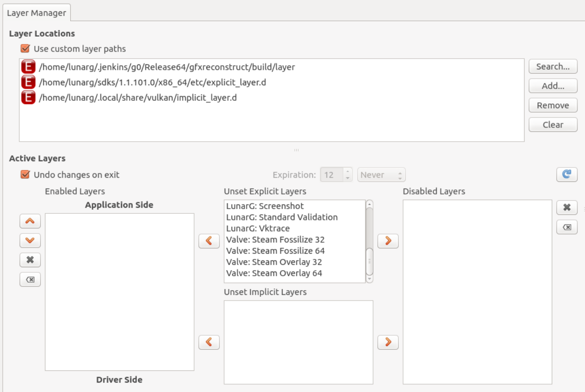The image size is (585, 392).
Task: Refresh the active layers list
Action: click(567, 174)
